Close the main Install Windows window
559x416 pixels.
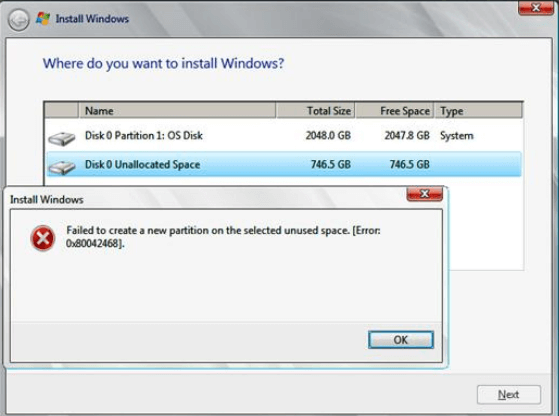coord(535,7)
